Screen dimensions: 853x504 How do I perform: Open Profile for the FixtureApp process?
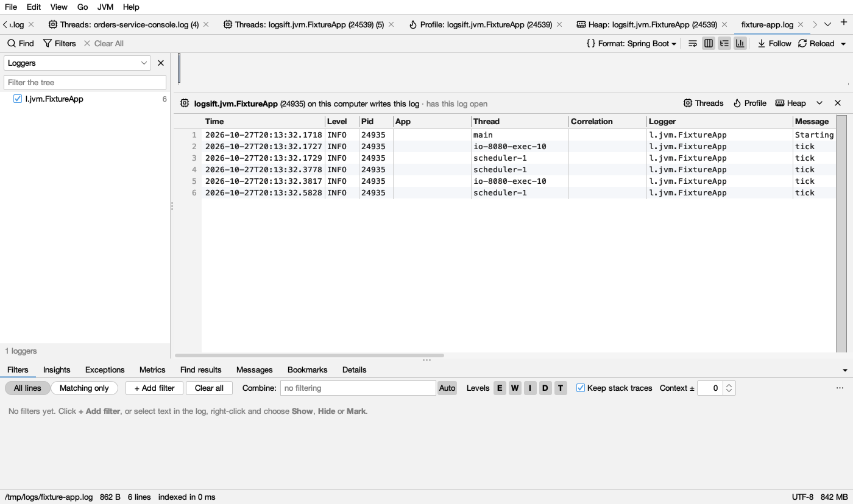point(749,103)
